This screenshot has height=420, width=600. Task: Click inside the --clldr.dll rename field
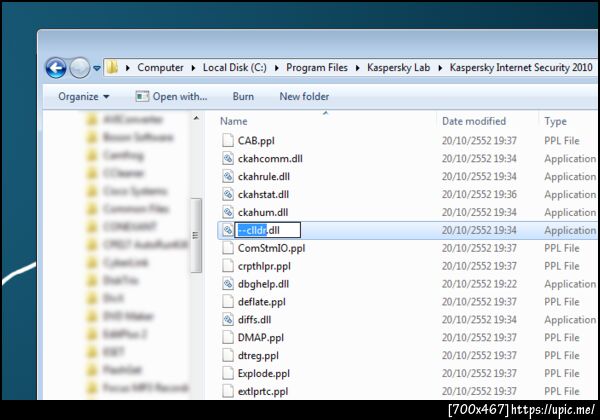tap(267, 230)
